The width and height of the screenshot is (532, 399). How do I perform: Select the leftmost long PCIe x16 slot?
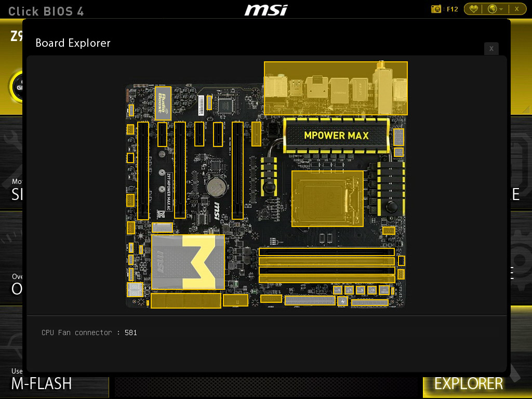pyautogui.click(x=143, y=171)
